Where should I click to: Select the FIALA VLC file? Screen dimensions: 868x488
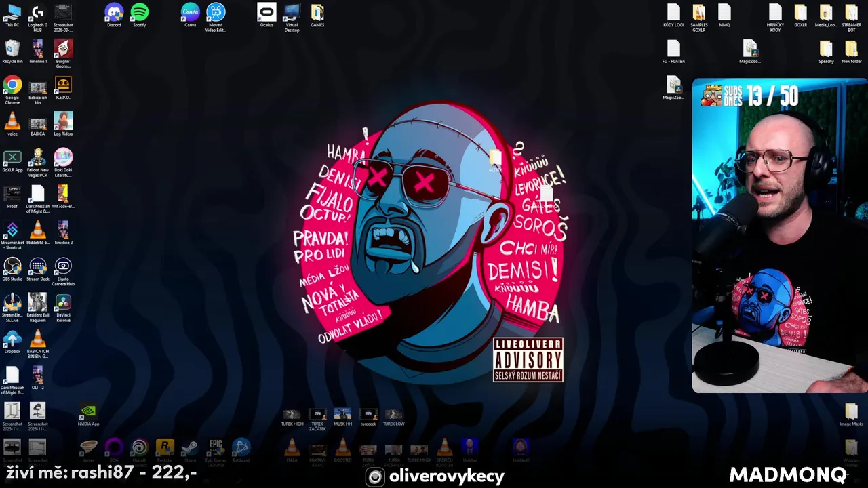[292, 451]
